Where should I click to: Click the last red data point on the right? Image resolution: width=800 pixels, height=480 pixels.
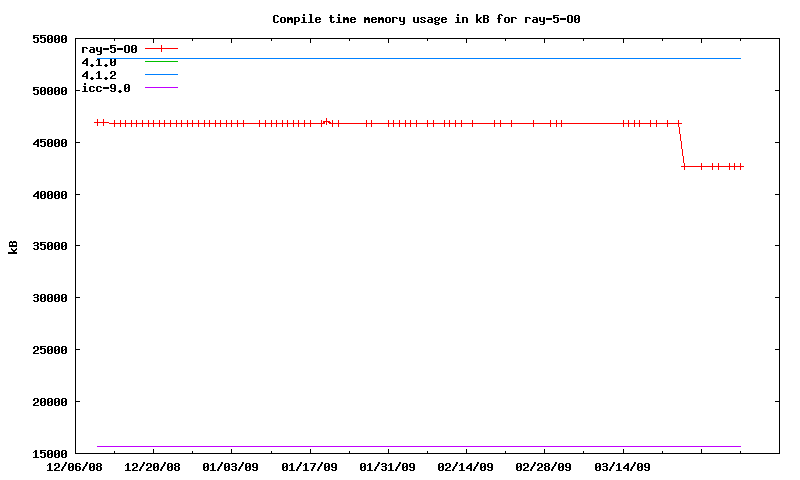(x=740, y=166)
